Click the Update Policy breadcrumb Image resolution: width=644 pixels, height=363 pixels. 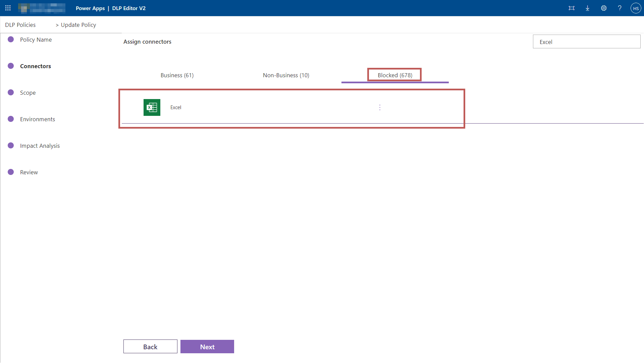pos(78,25)
